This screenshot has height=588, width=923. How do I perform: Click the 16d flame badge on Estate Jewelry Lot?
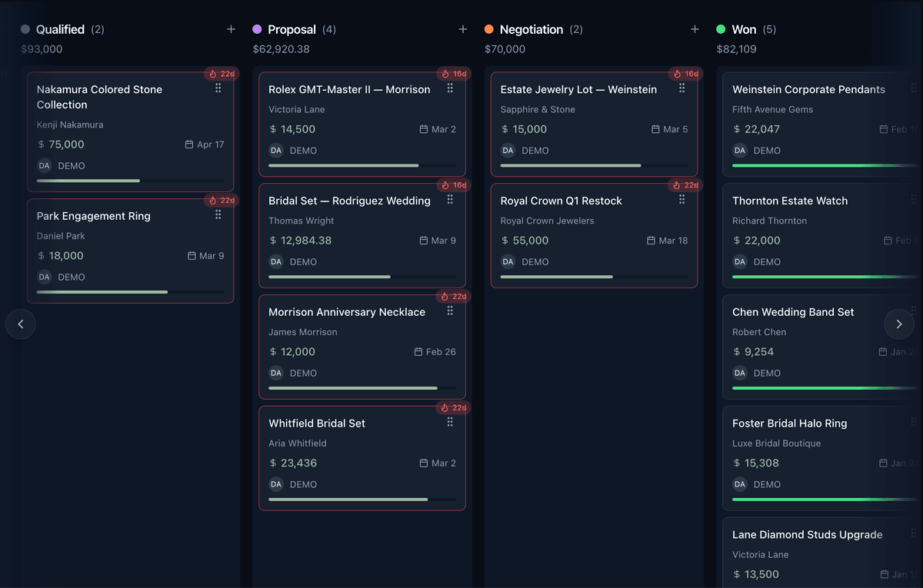[687, 74]
